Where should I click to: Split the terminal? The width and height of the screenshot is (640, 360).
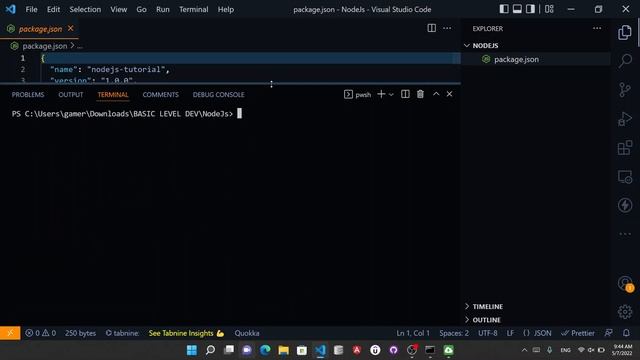point(405,94)
